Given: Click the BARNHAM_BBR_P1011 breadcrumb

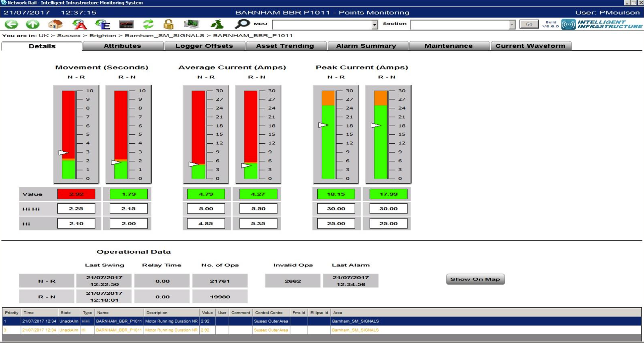Looking at the screenshot, I should 253,35.
